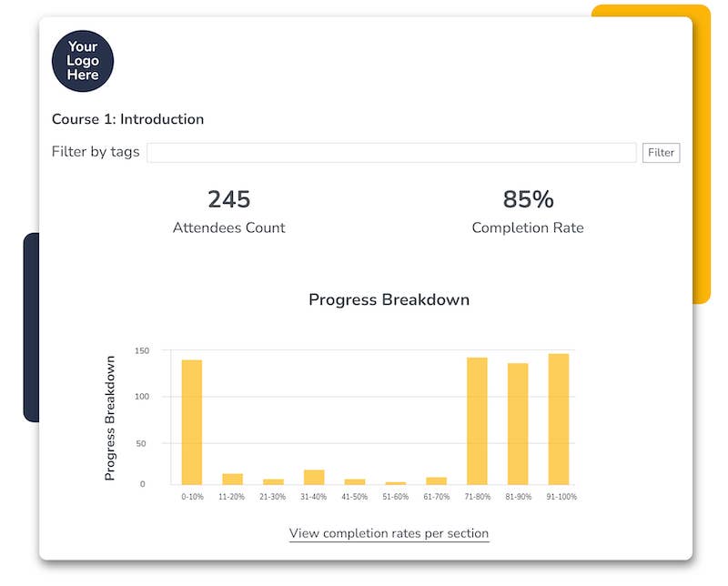
Task: Focus the Filter by tags input field
Action: [x=391, y=153]
